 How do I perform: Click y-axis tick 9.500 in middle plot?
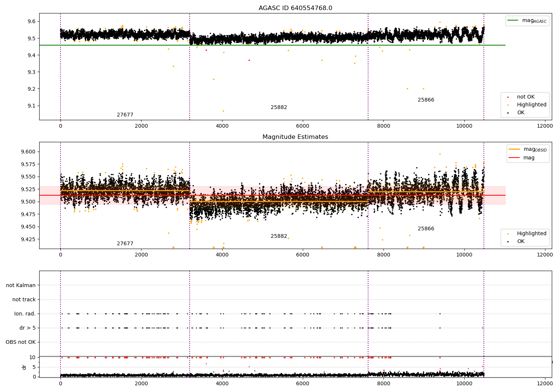[29, 202]
